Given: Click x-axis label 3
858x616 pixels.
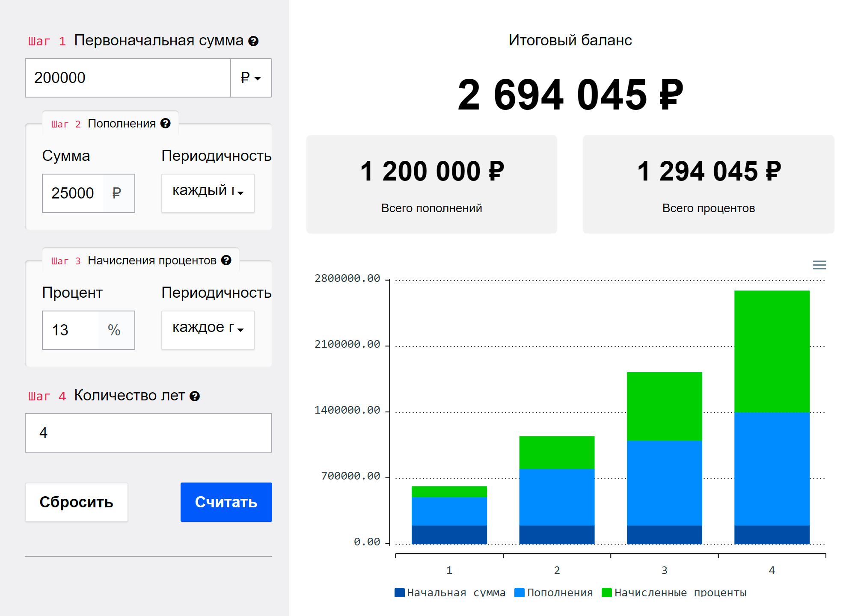Looking at the screenshot, I should pos(665,570).
